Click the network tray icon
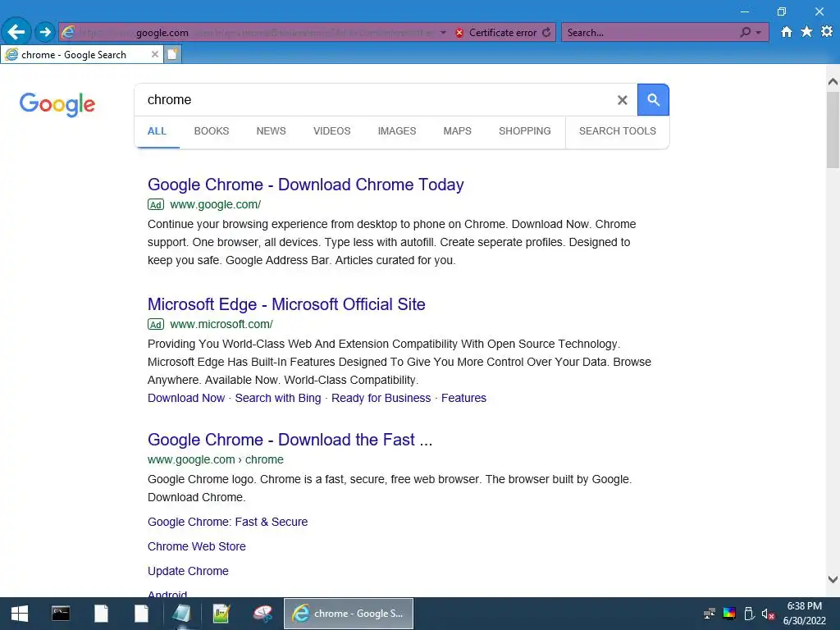Viewport: 840px width, 630px height. pos(710,614)
